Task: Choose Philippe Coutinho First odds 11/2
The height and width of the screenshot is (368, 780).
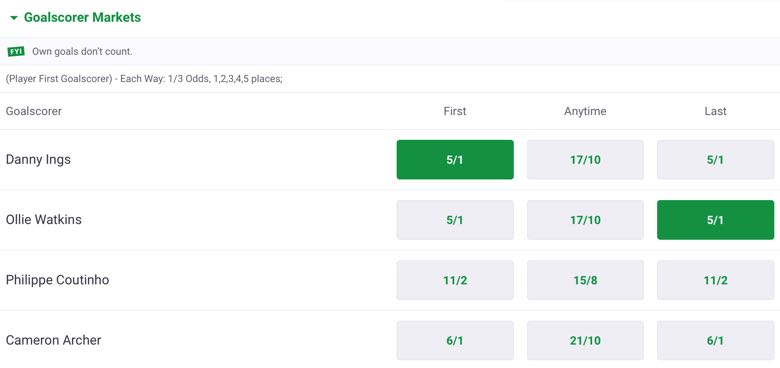Action: (x=455, y=280)
